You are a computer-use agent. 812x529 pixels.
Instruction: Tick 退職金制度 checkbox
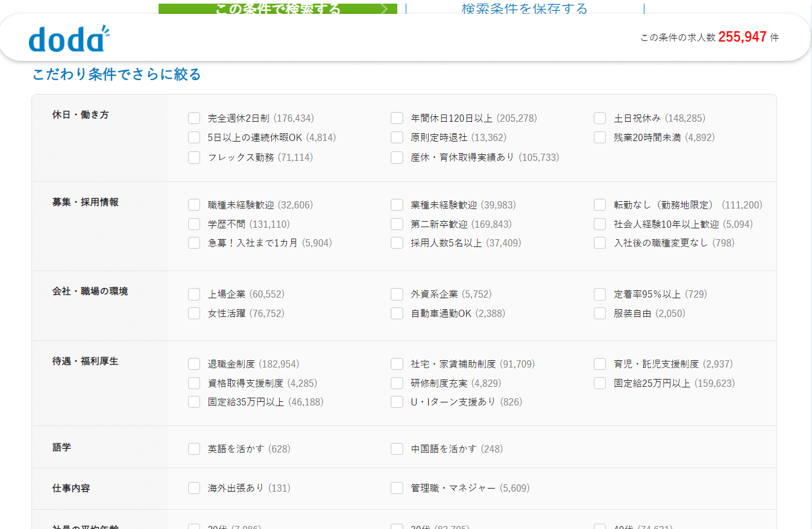[194, 364]
